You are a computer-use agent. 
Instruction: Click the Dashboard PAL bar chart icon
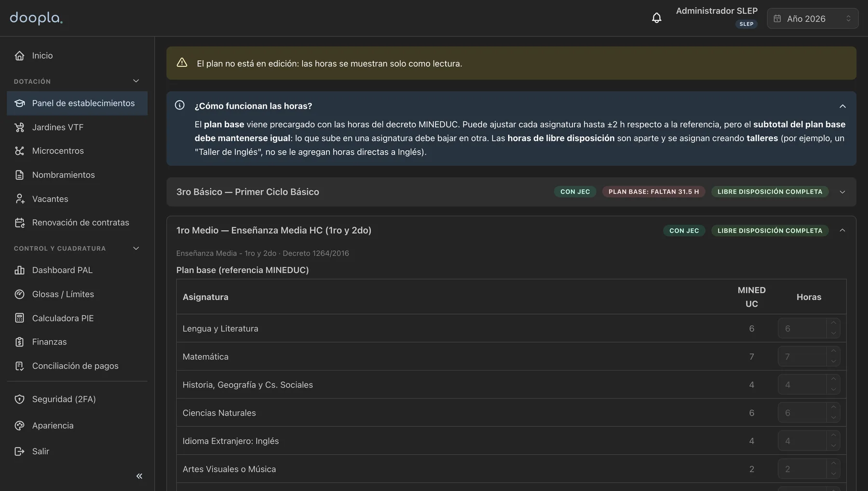[x=19, y=270]
